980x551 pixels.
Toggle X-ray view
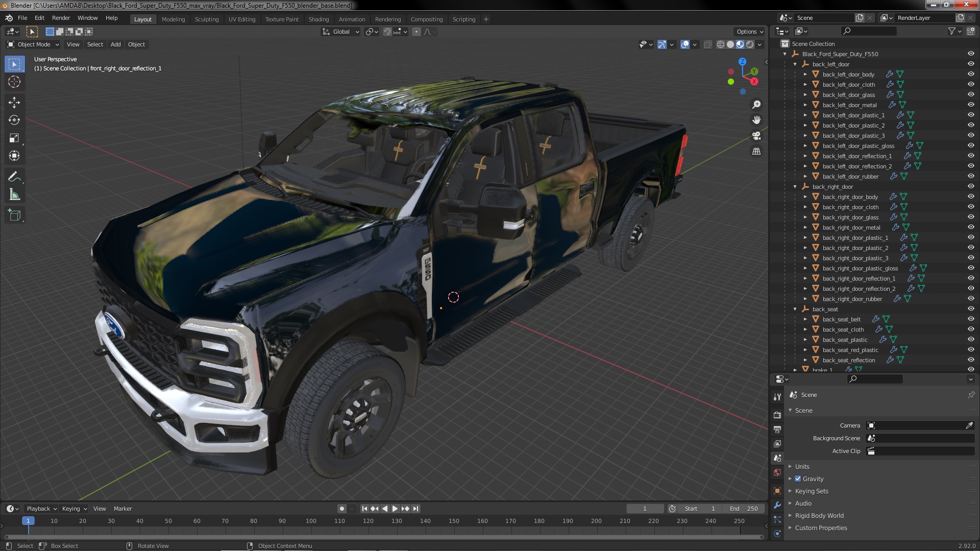[707, 44]
